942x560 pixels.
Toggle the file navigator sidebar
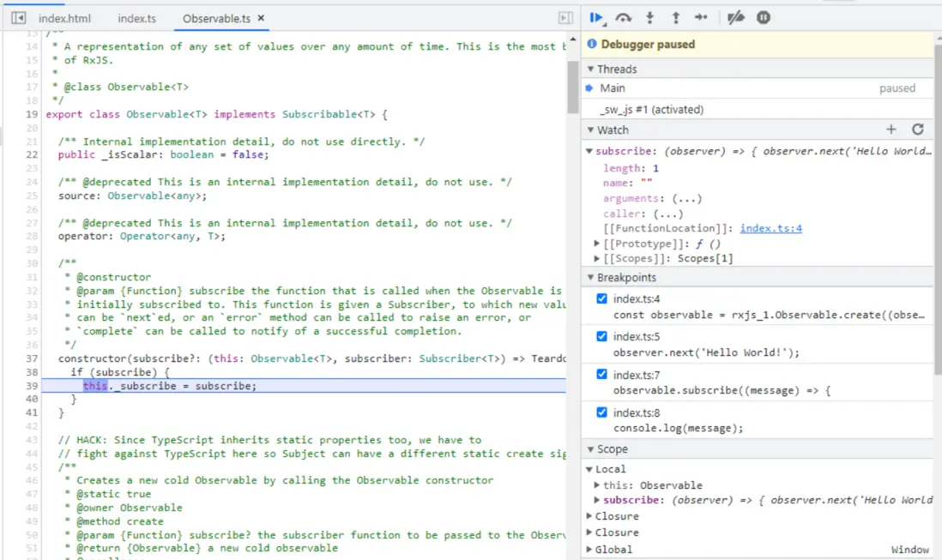click(18, 18)
